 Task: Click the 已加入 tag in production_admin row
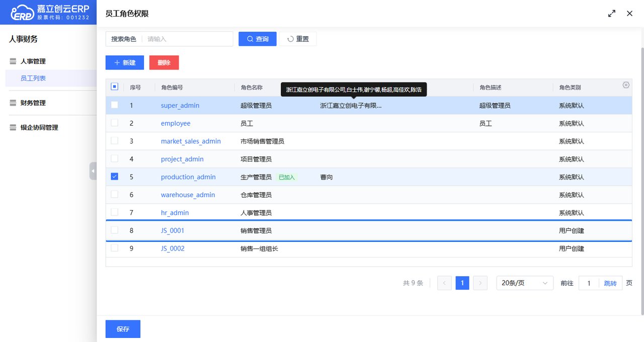[287, 177]
